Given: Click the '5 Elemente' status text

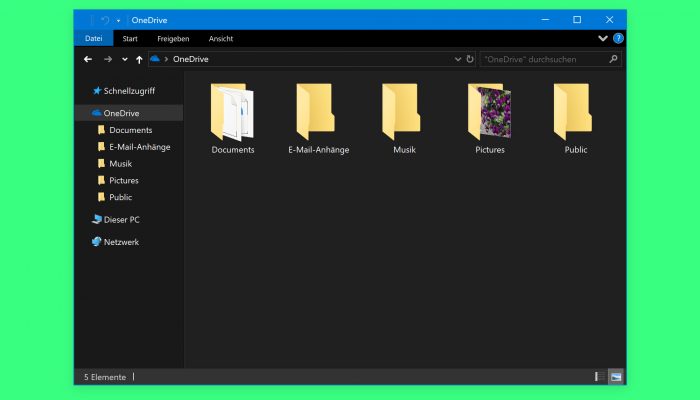Looking at the screenshot, I should 105,377.
